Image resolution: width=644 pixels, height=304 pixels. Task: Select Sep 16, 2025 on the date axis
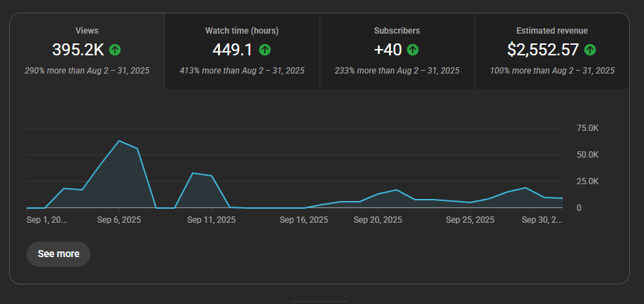303,220
